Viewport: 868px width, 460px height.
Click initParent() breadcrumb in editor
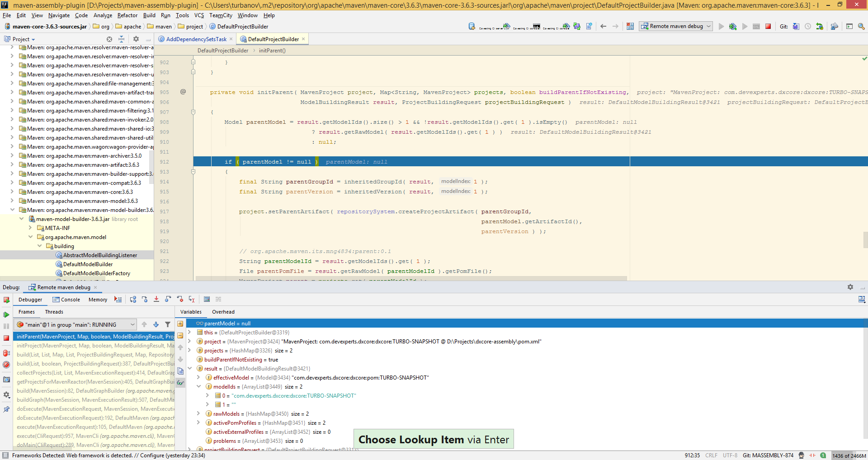click(x=272, y=51)
